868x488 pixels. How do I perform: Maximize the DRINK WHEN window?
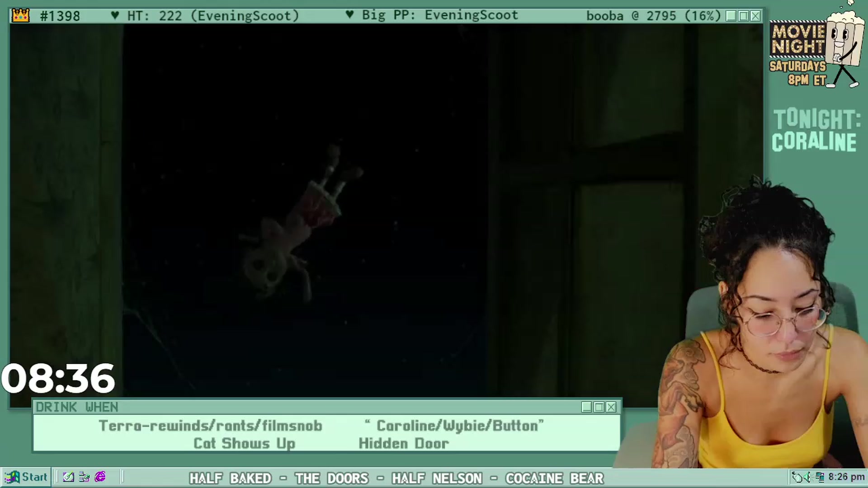click(599, 407)
